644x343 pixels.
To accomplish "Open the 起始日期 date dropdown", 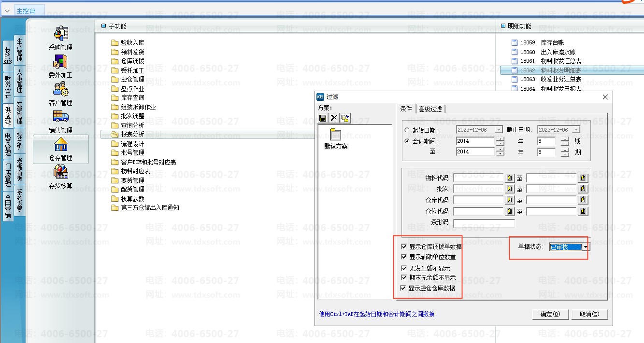I will (x=498, y=130).
